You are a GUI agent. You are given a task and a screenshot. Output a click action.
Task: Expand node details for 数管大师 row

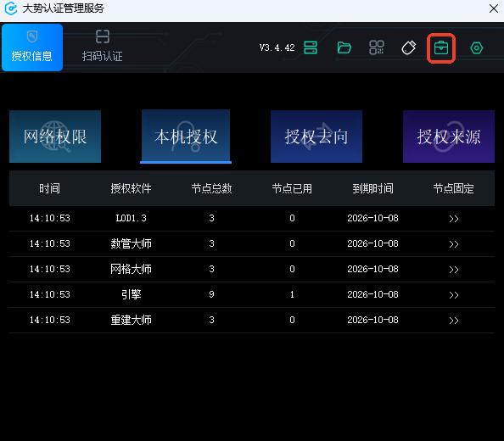454,244
